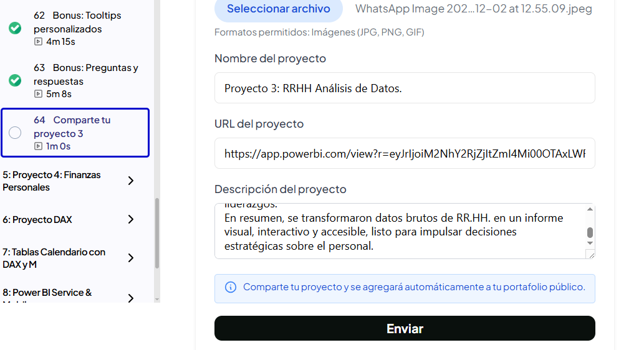Select lesson 64 Comparte tu proyecto 3

click(x=72, y=126)
